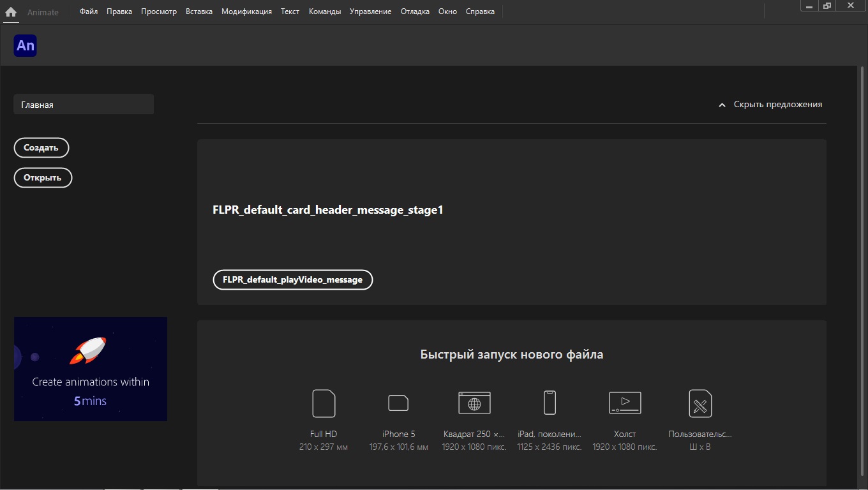This screenshot has height=490, width=868.
Task: Open the Модификация menu
Action: point(246,11)
